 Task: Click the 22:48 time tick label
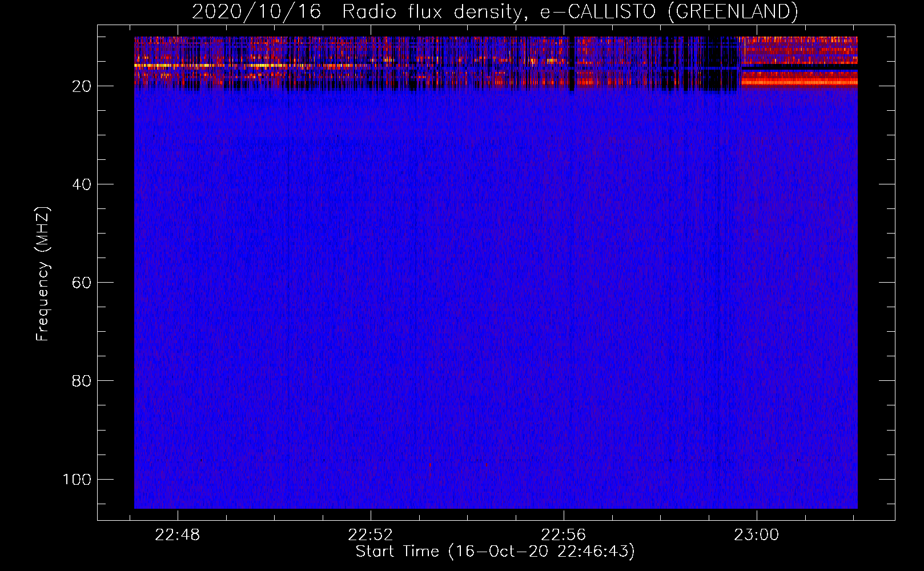coord(178,535)
